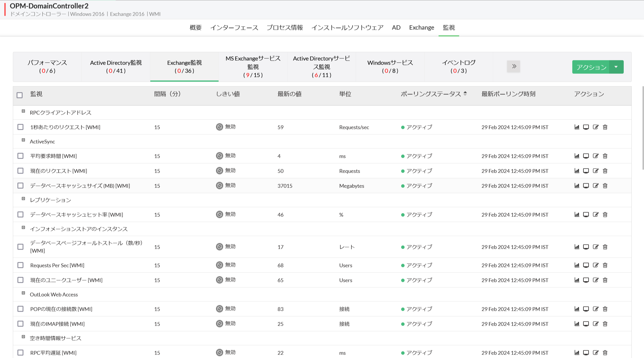Viewport: 644px width, 358px height.
Task: Click monitor icon in RPC平均遅延 row
Action: tap(586, 353)
